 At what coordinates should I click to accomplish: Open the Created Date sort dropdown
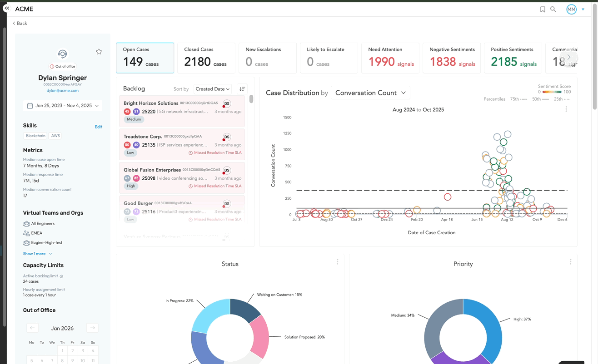213,89
